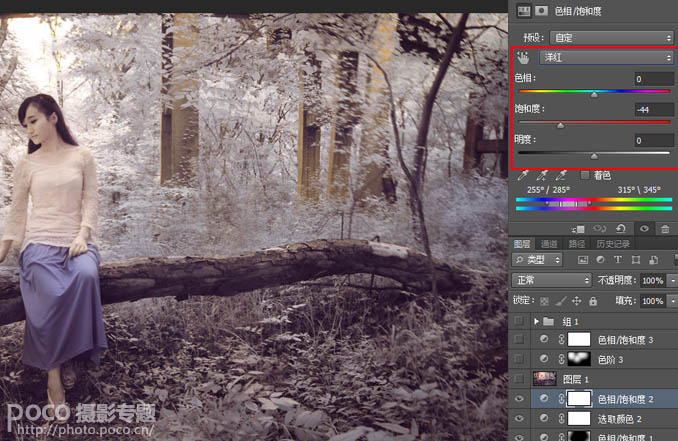Image resolution: width=678 pixels, height=441 pixels.
Task: Click the lock position move icon
Action: coord(578,301)
